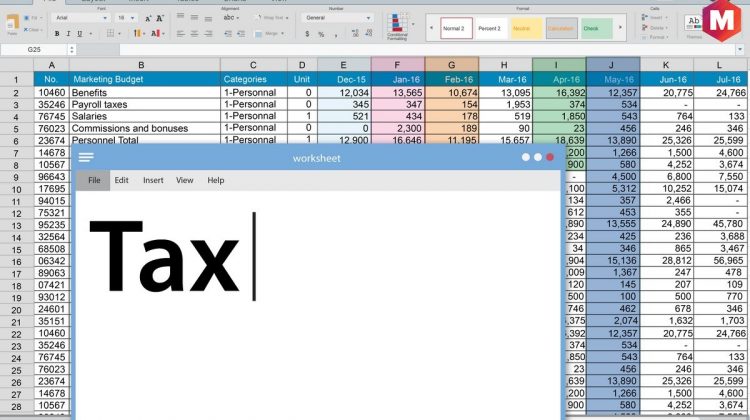
Task: Open the font size dropdown
Action: pyautogui.click(x=127, y=18)
